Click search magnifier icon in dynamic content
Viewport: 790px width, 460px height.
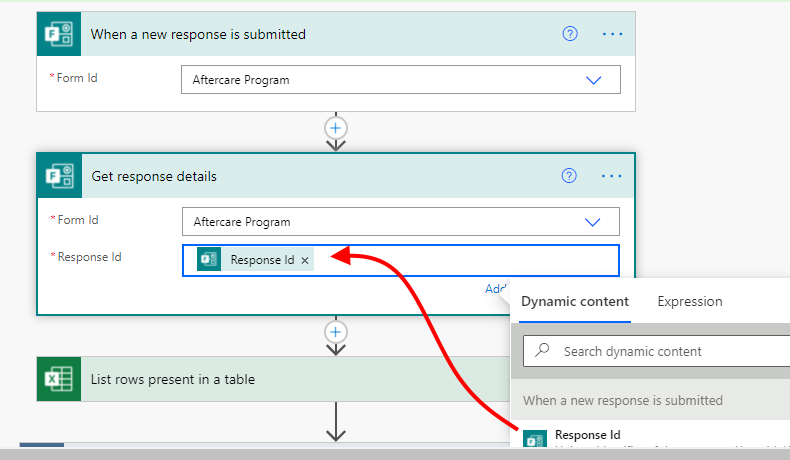pyautogui.click(x=542, y=350)
